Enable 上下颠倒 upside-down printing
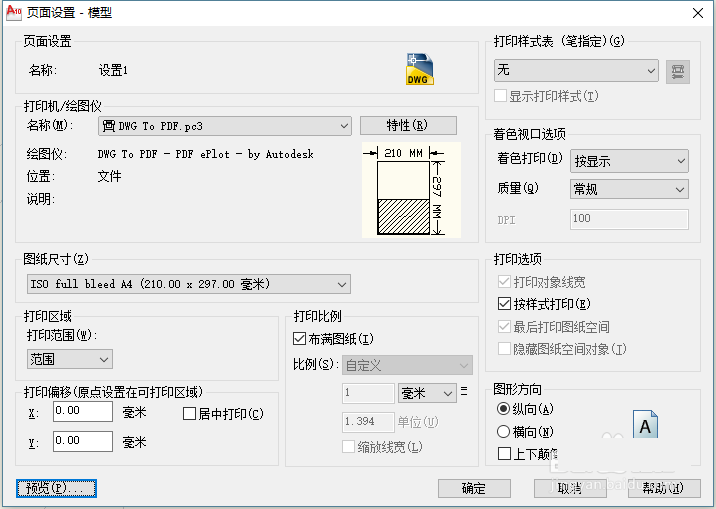The height and width of the screenshot is (509, 716). point(505,454)
